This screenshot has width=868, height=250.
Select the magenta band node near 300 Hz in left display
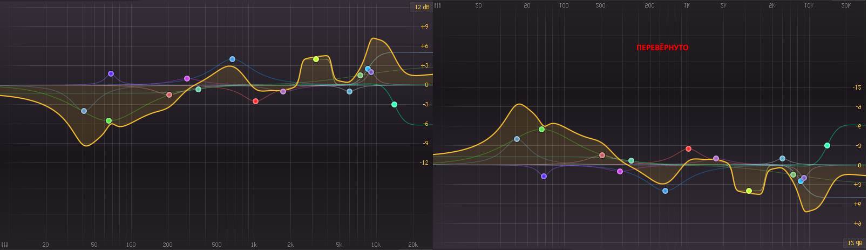pyautogui.click(x=187, y=78)
